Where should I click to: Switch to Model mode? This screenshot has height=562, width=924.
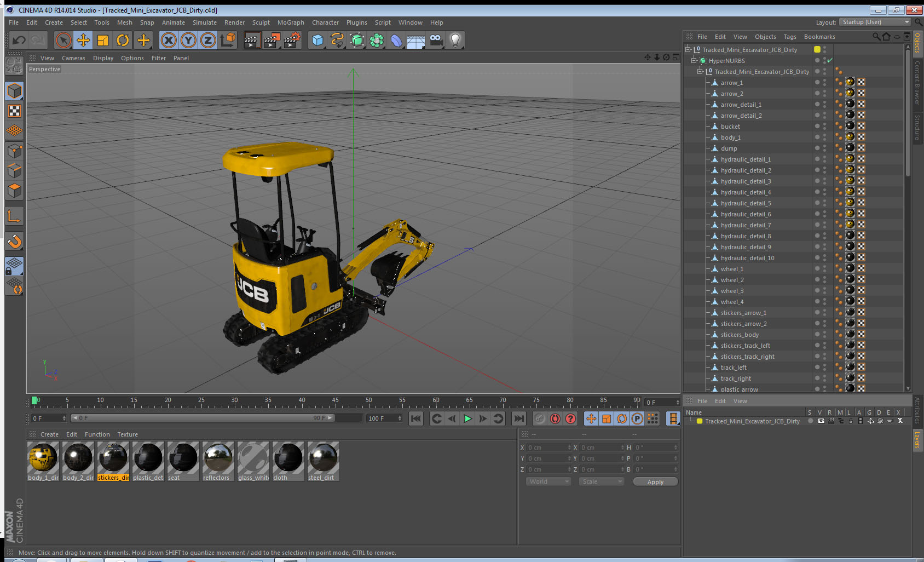click(x=14, y=91)
